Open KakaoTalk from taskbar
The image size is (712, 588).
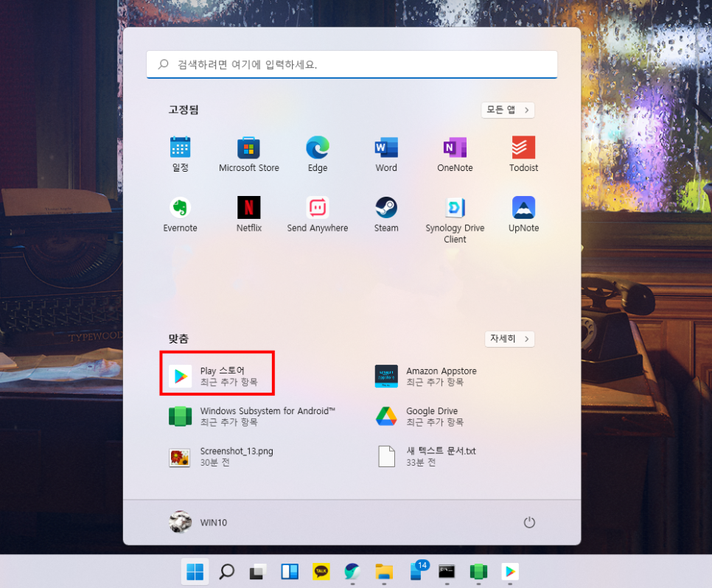point(321,571)
